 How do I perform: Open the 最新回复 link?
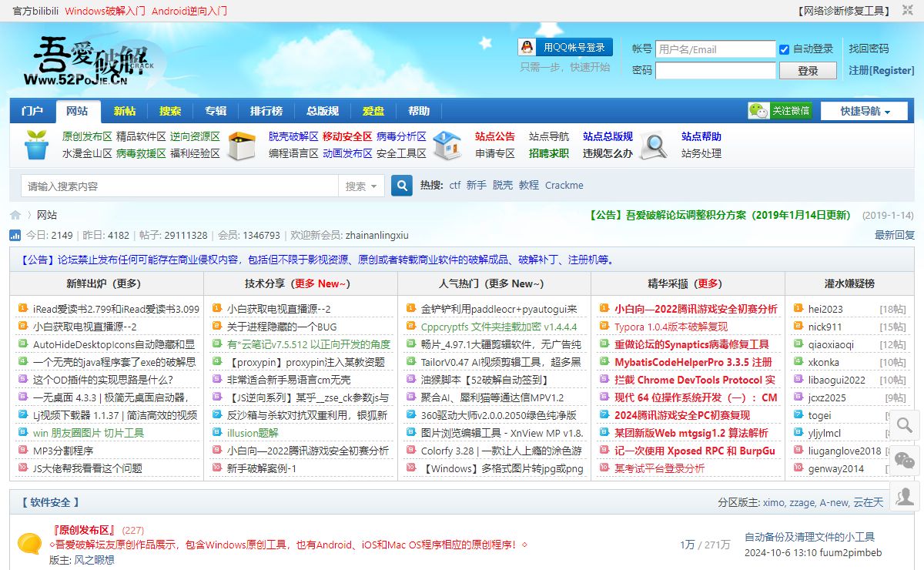click(x=895, y=235)
